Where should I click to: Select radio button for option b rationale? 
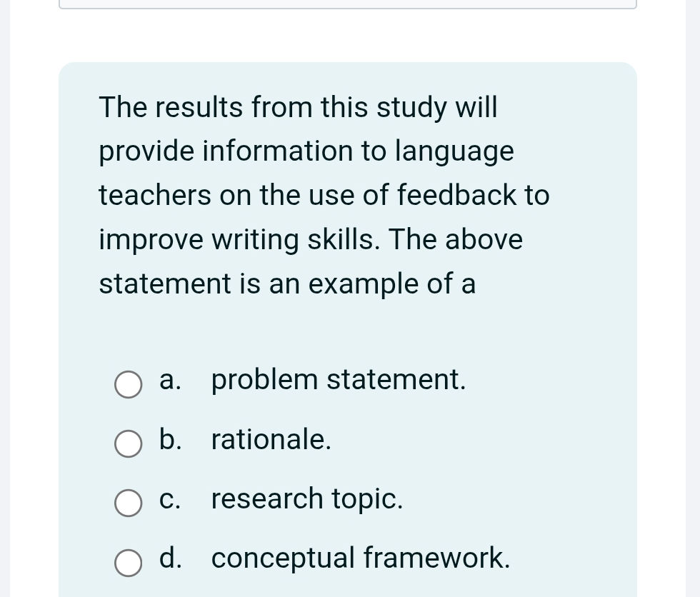pyautogui.click(x=129, y=444)
